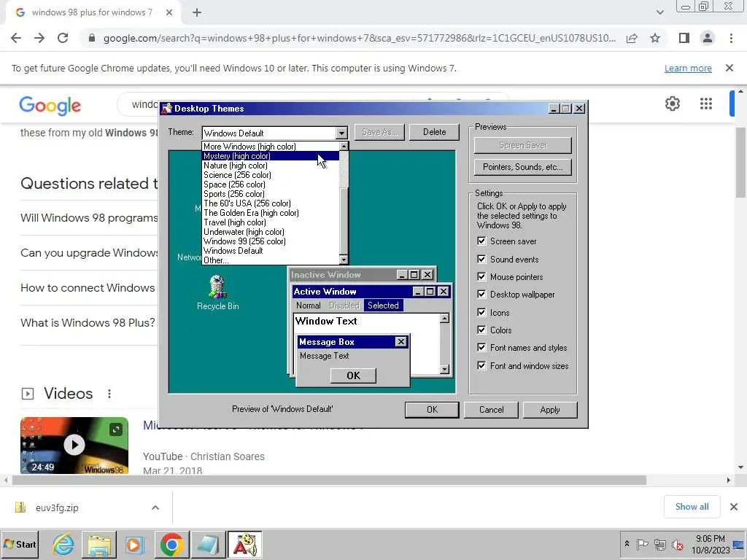
Task: Click theme list scroll down arrow
Action: (344, 260)
